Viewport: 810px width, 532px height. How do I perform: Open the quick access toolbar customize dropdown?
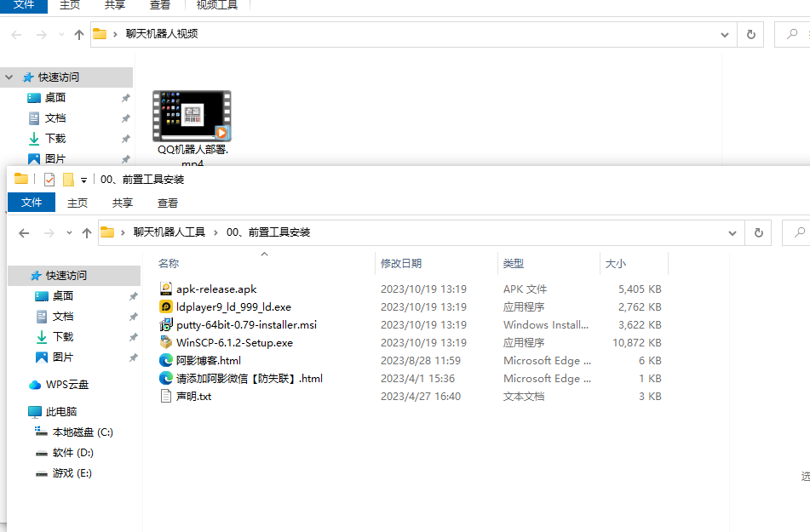click(x=83, y=180)
